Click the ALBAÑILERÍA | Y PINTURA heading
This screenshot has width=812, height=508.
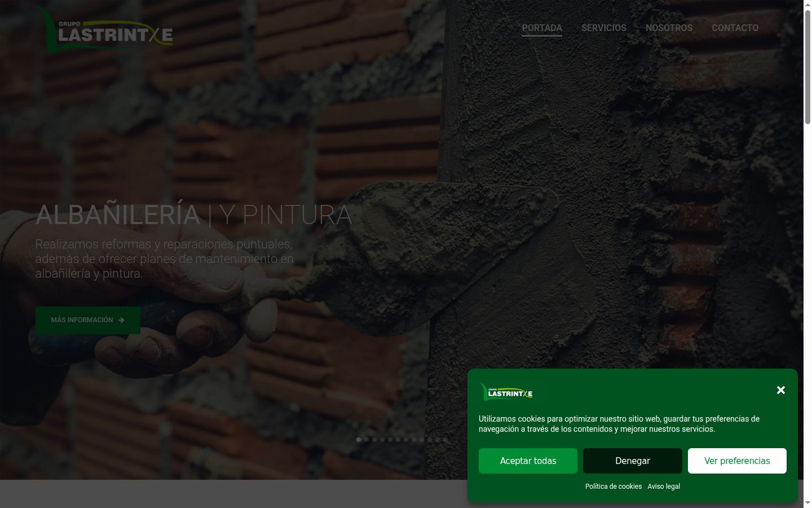pyautogui.click(x=194, y=215)
